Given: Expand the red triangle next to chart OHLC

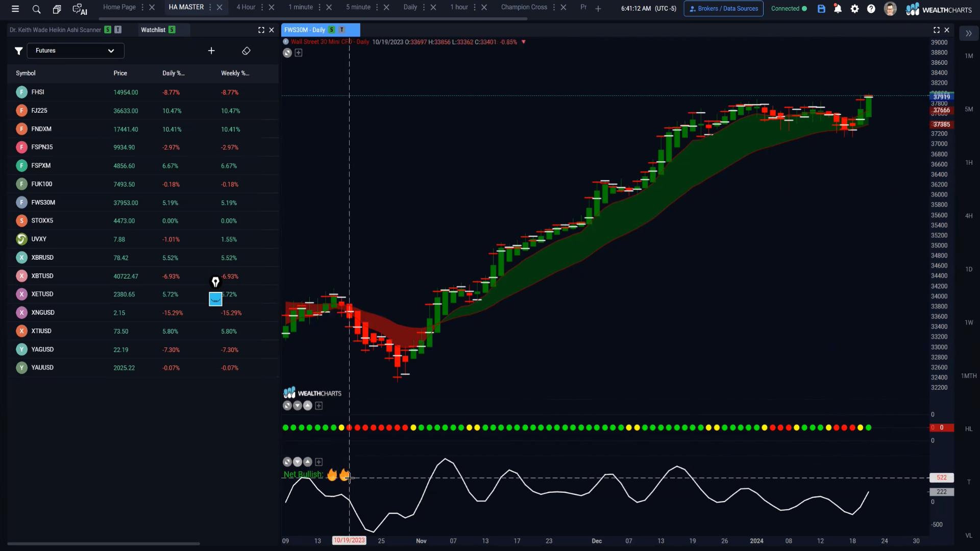Looking at the screenshot, I should click(x=524, y=42).
